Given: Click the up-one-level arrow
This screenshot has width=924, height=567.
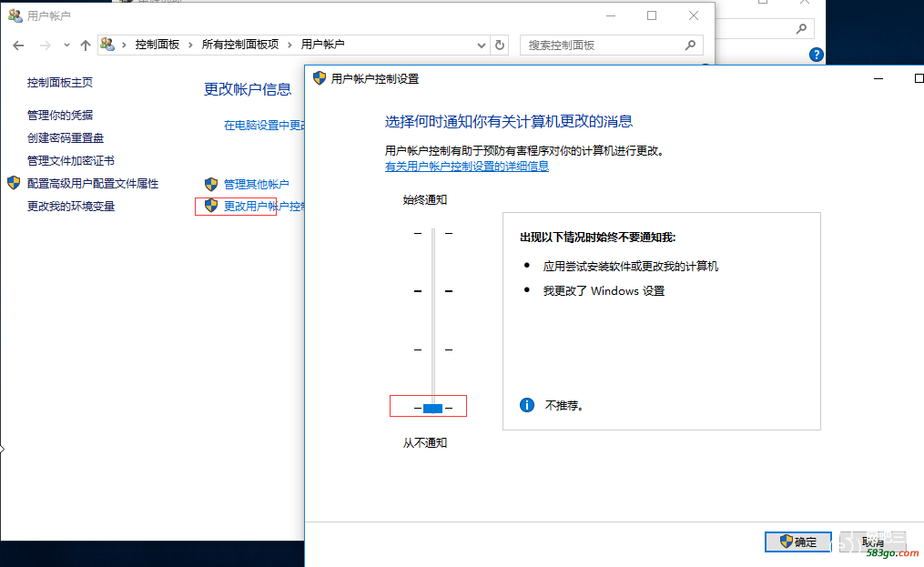Looking at the screenshot, I should coord(86,46).
